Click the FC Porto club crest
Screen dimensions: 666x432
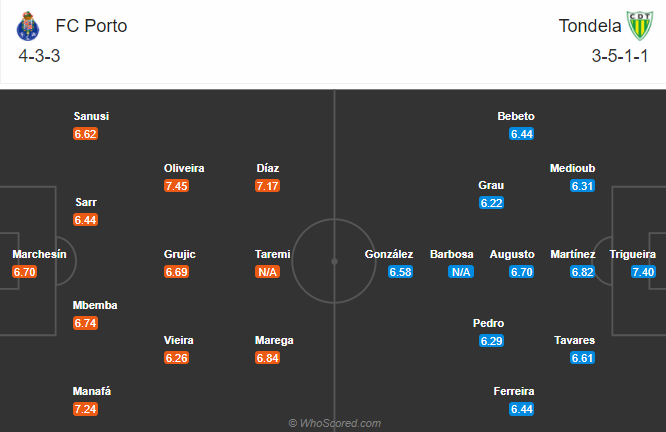(28, 26)
